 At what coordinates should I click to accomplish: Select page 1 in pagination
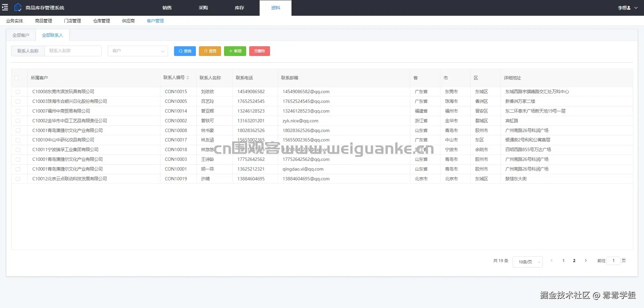[563, 260]
